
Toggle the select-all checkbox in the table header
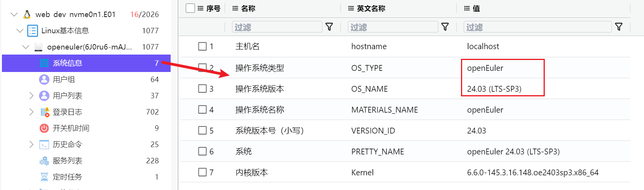point(190,8)
